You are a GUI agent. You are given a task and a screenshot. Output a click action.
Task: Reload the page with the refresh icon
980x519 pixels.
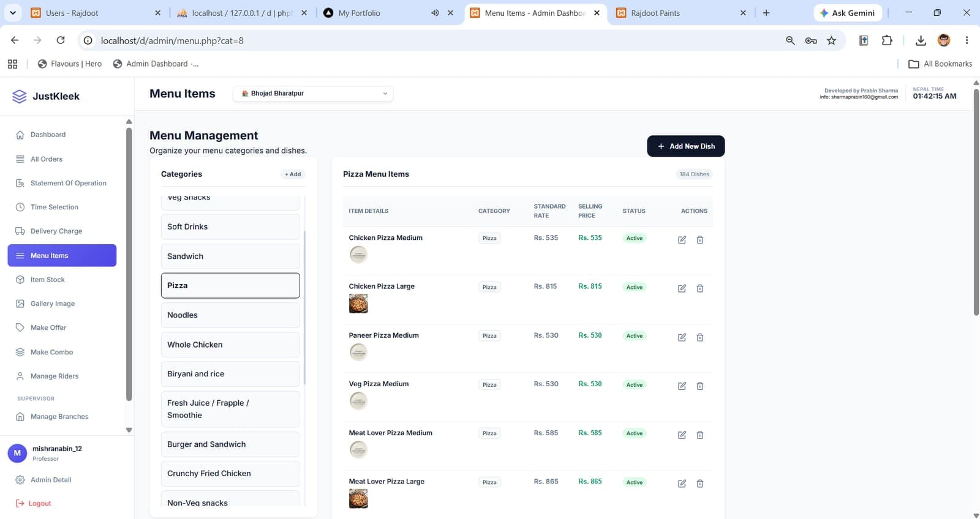[x=61, y=40]
